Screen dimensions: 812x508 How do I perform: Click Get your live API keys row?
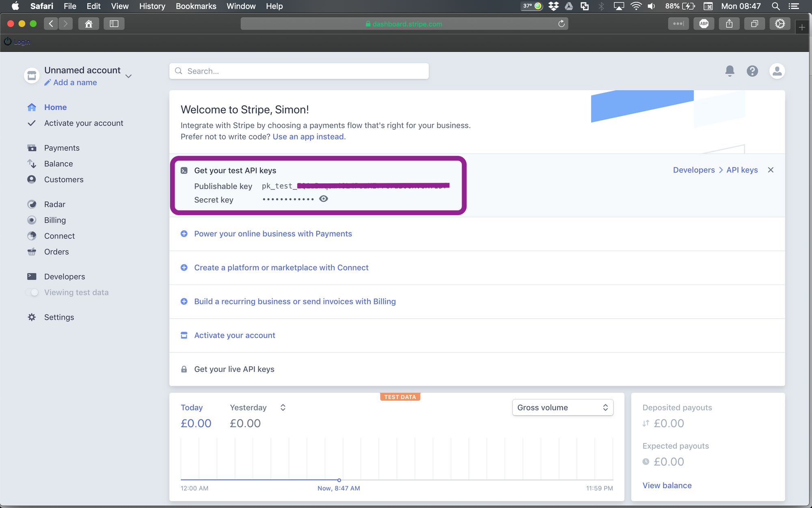(477, 369)
